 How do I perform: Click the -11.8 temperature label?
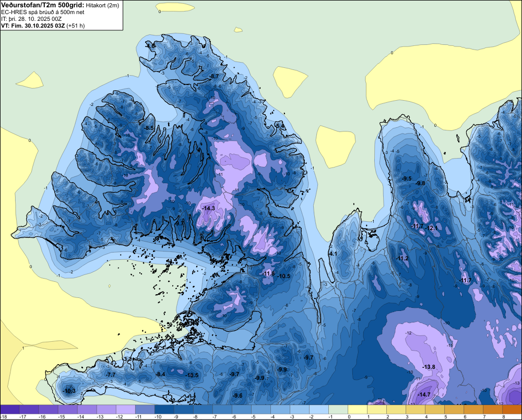268,273
